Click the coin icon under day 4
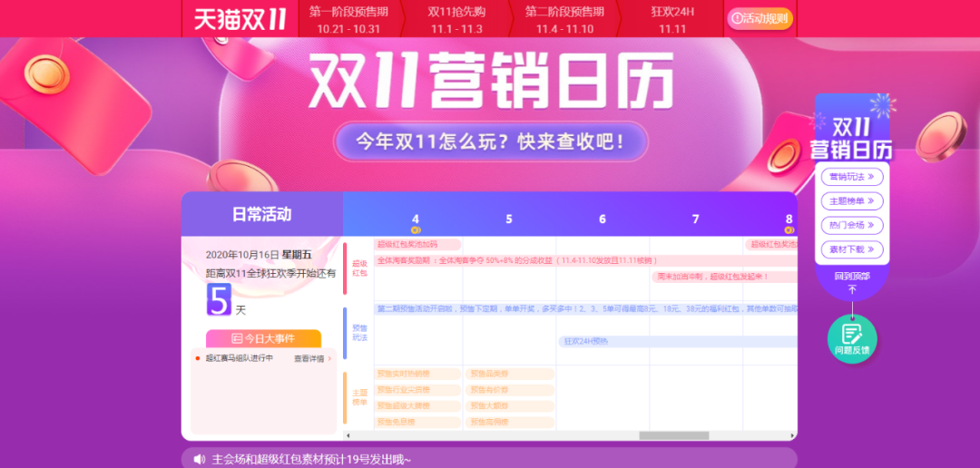 [416, 230]
